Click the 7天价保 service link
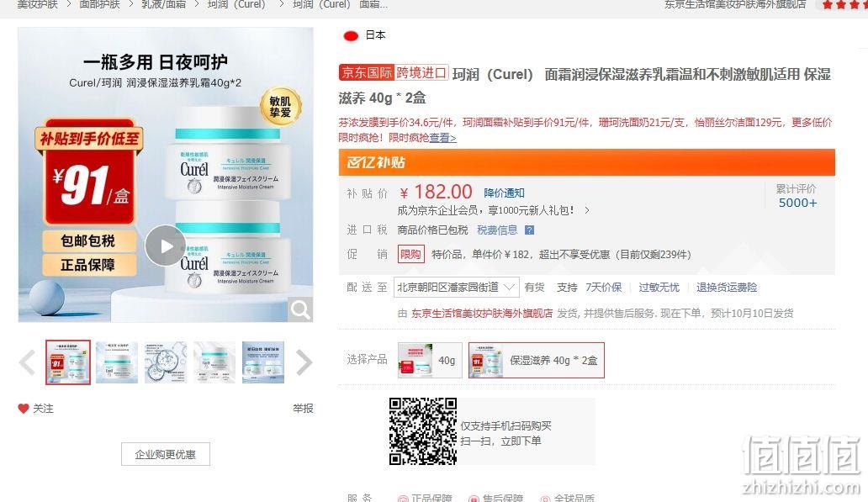The height and width of the screenshot is (502, 868). point(604,288)
